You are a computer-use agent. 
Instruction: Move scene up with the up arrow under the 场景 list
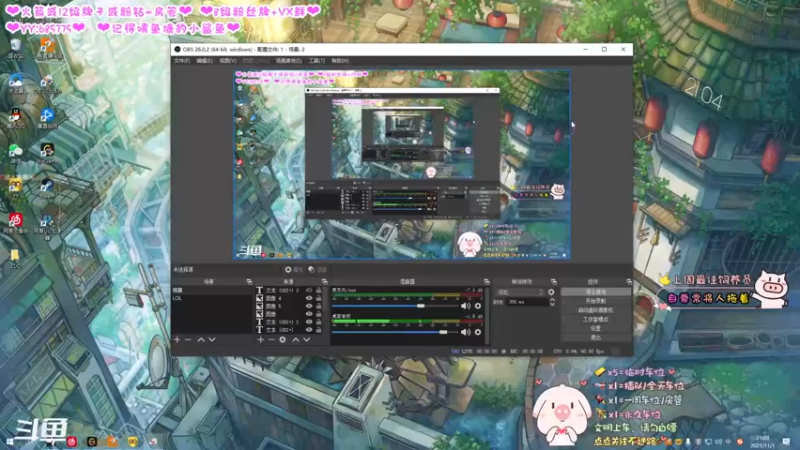(x=201, y=339)
